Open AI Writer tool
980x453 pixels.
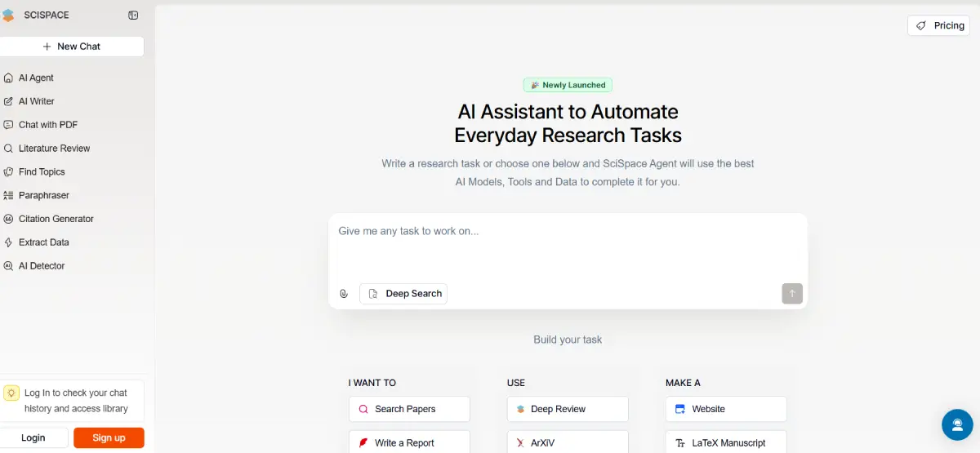coord(36,101)
